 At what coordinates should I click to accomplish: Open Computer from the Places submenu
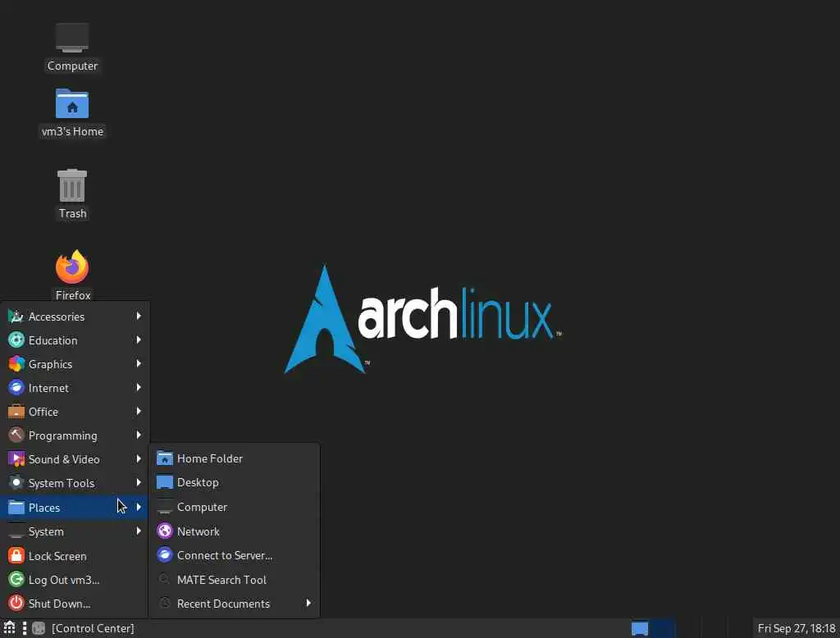tap(235, 507)
